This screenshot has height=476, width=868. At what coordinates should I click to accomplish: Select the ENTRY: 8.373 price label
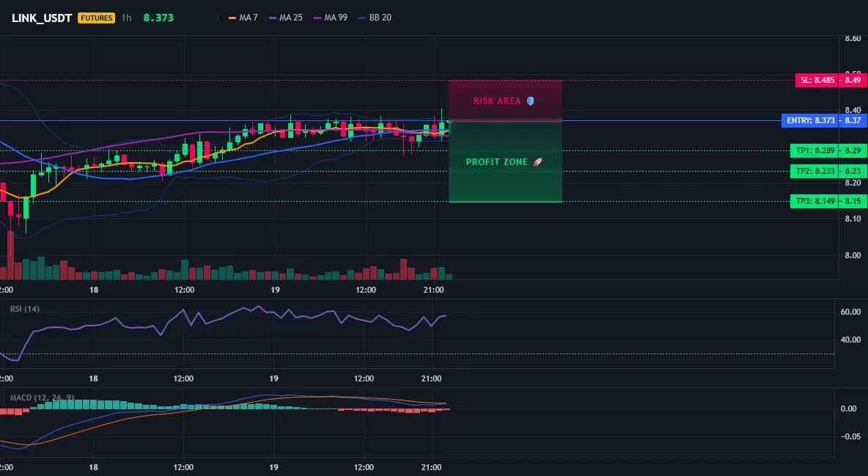click(810, 120)
